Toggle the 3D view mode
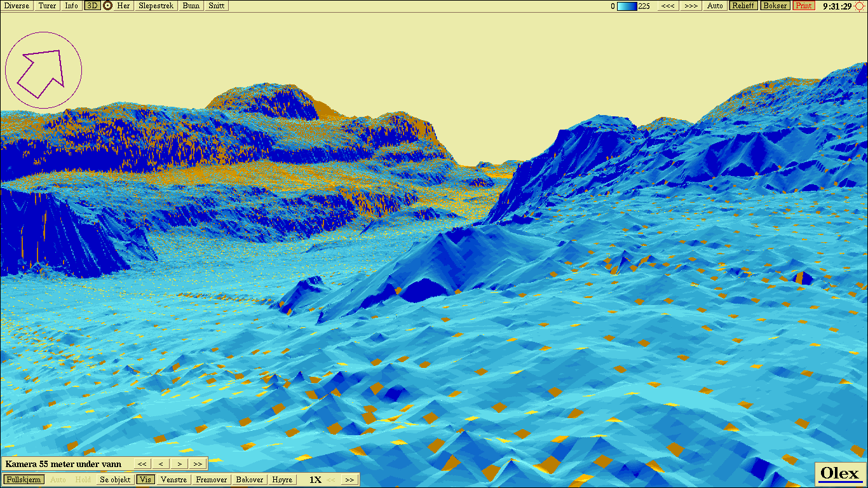 [x=92, y=6]
